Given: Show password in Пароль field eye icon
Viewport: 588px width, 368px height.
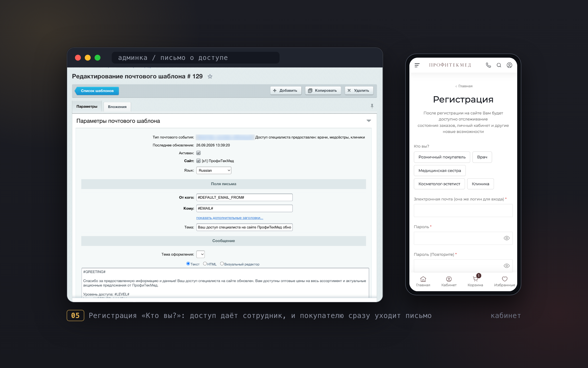Looking at the screenshot, I should tap(507, 238).
